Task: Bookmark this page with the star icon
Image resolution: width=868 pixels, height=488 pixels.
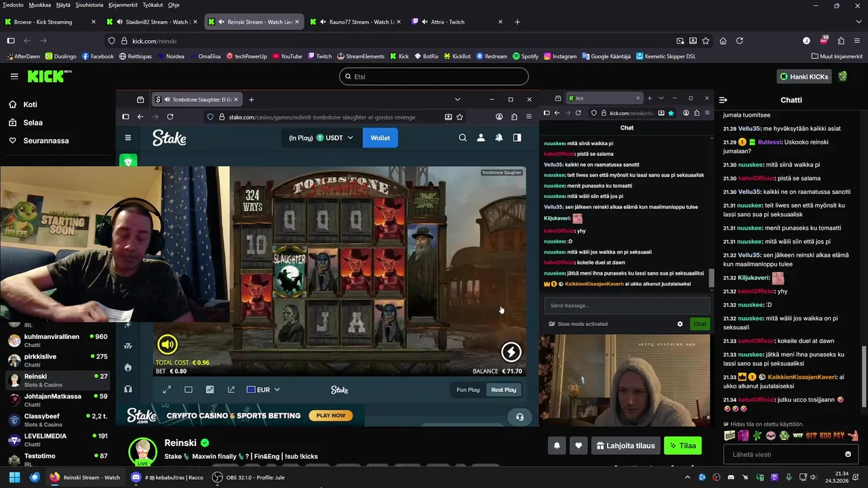Action: [706, 41]
